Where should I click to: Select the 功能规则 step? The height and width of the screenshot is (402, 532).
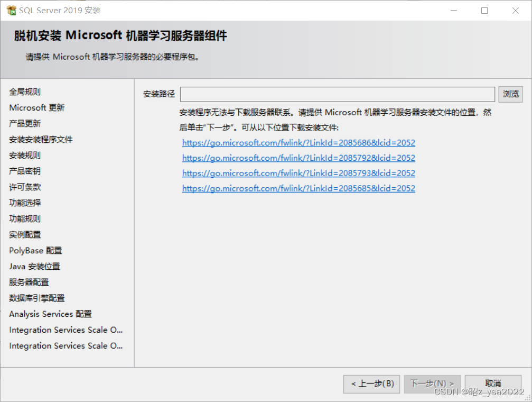(x=25, y=219)
